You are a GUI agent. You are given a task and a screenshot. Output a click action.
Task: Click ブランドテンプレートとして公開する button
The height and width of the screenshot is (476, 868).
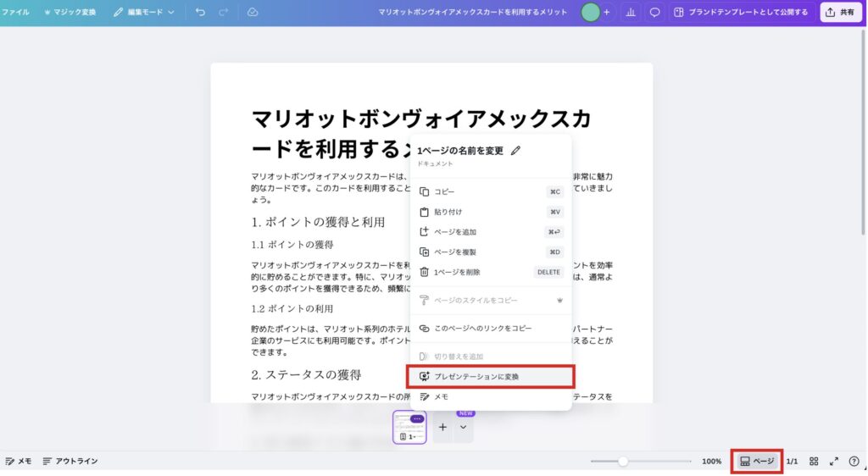tap(742, 12)
